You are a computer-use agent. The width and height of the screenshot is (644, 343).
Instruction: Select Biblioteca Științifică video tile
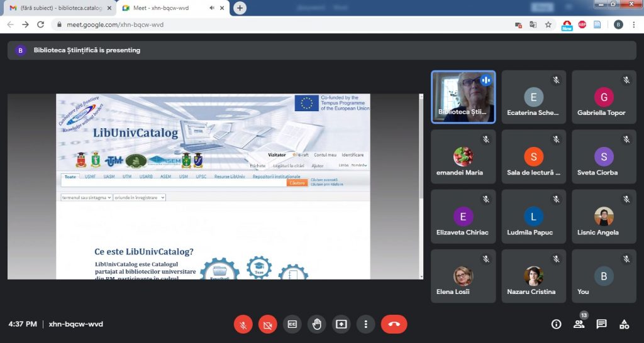tap(464, 97)
